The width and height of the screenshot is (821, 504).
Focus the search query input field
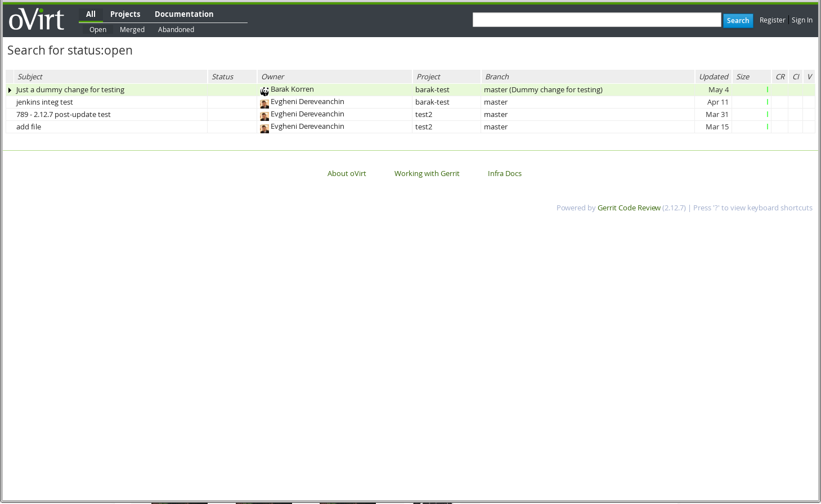pyautogui.click(x=596, y=20)
